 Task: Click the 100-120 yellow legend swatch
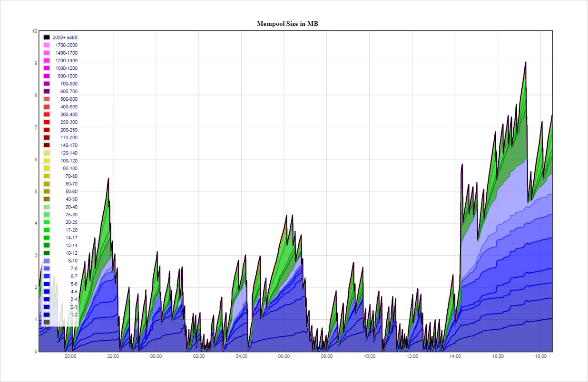pos(47,161)
